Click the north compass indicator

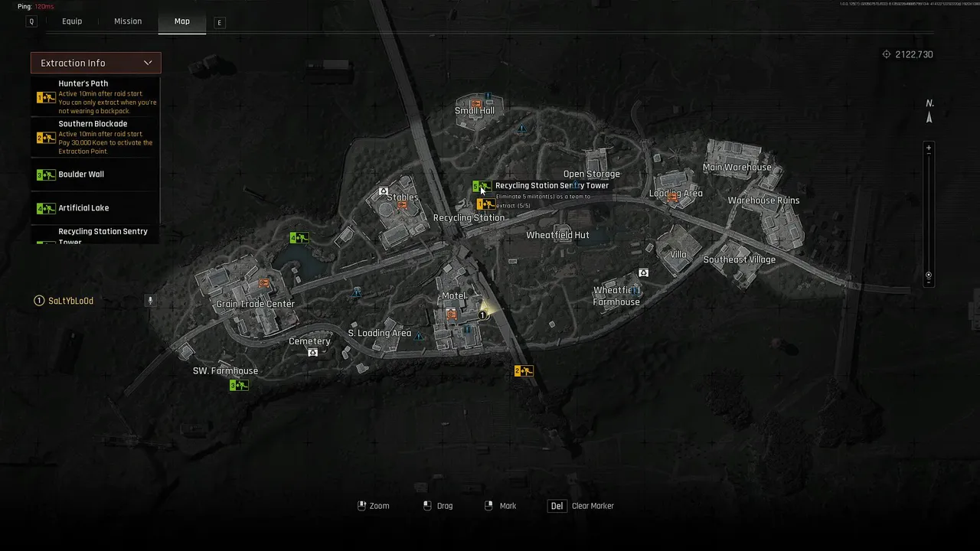(929, 112)
